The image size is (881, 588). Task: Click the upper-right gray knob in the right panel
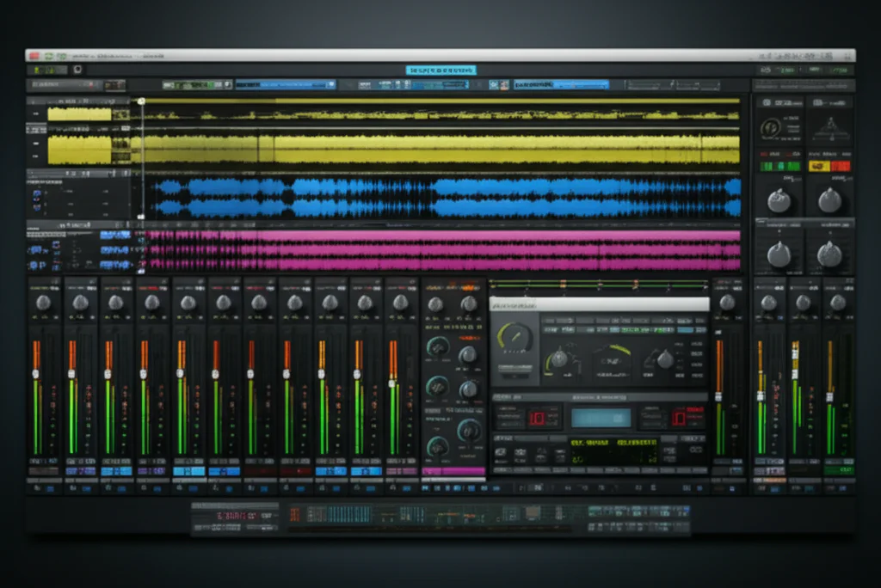point(829,200)
